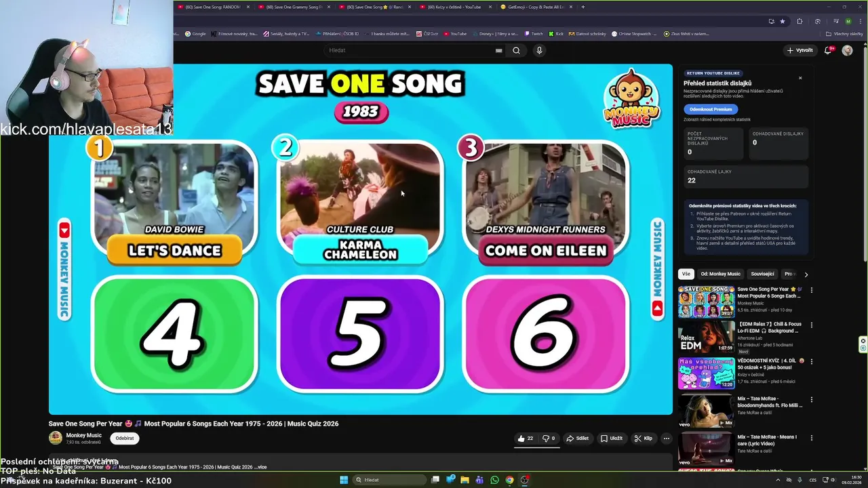Open the Kick bookmark
The image size is (868, 488).
click(x=556, y=34)
